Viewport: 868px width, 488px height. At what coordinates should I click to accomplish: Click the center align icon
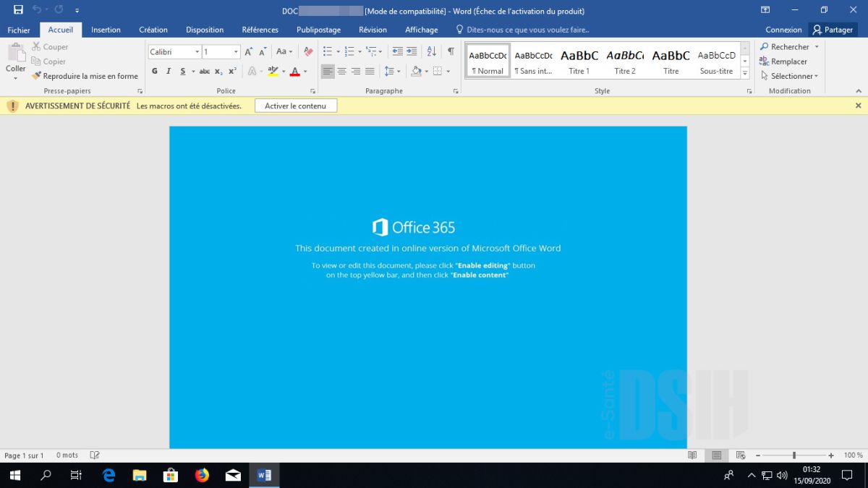[x=342, y=71]
